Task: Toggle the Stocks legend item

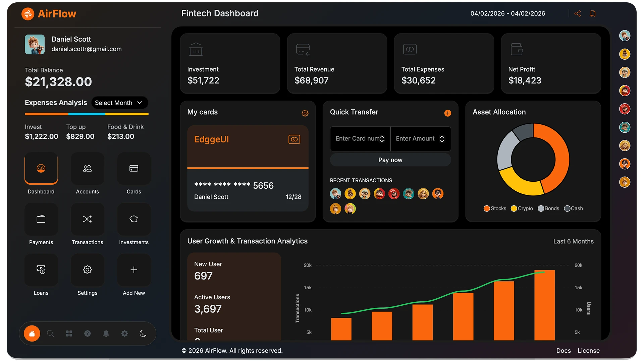Action: point(495,208)
